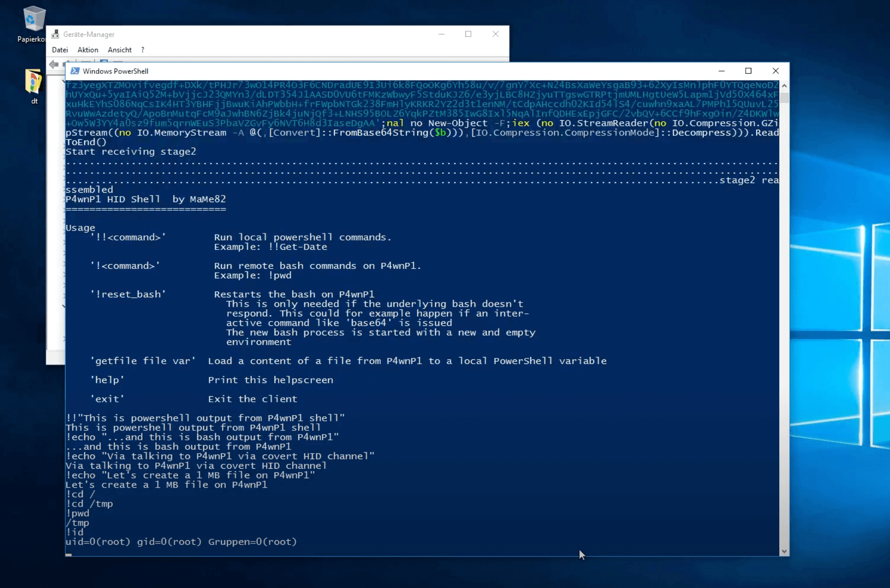Click 'Print this helpscreen' description

click(270, 380)
